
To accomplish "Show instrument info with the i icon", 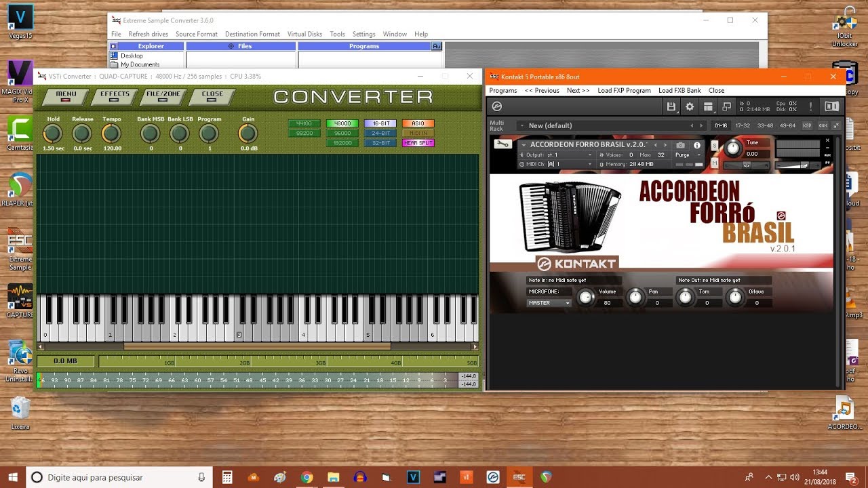I will [696, 145].
